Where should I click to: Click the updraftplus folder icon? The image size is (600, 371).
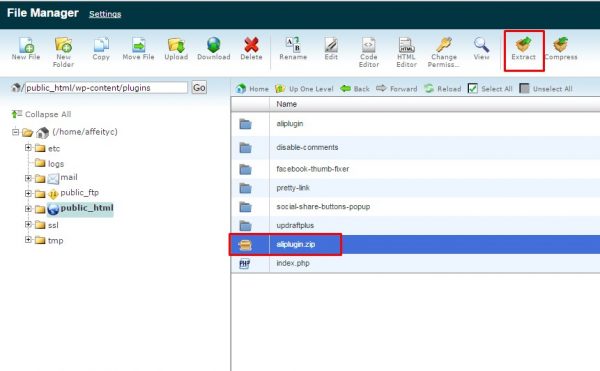[245, 226]
